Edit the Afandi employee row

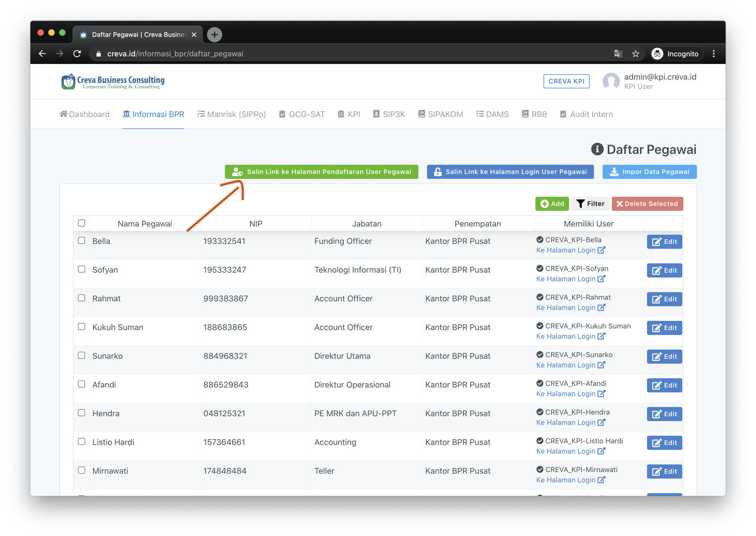[x=664, y=386]
